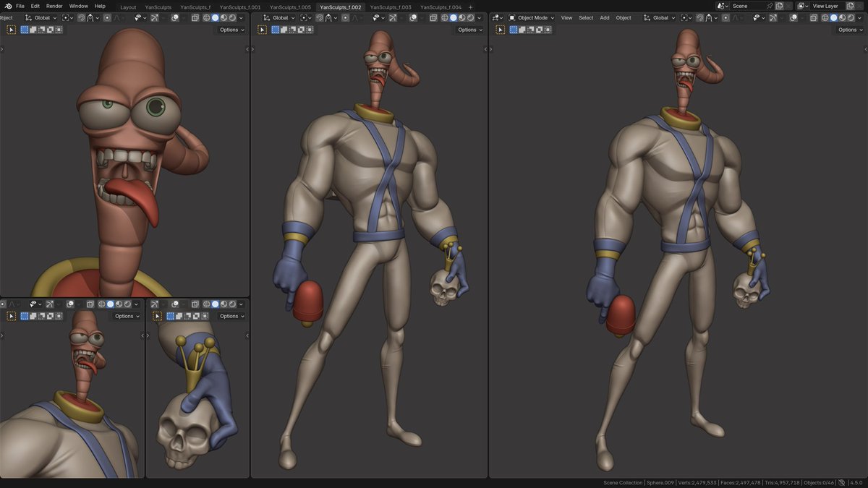Open Global orientation dropdown in Object Mode viewport
This screenshot has width=868, height=488.
tap(659, 17)
